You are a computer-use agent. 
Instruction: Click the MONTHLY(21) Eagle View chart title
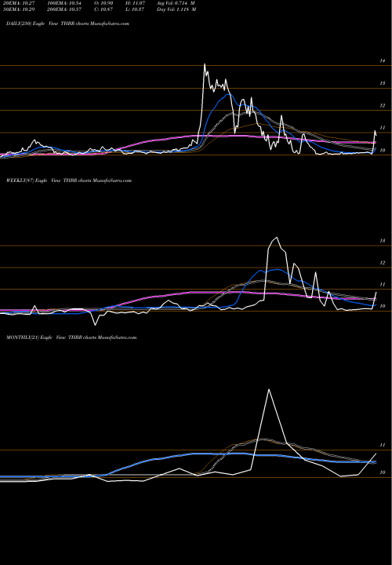[71, 337]
